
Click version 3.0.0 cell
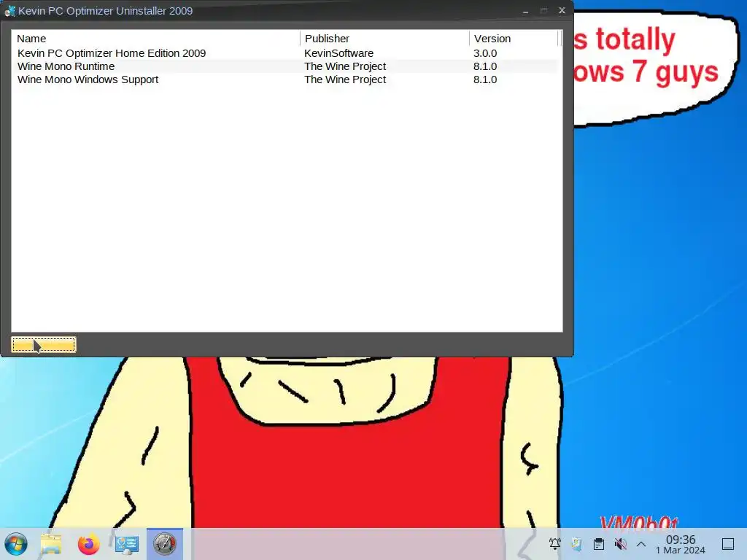[485, 52]
